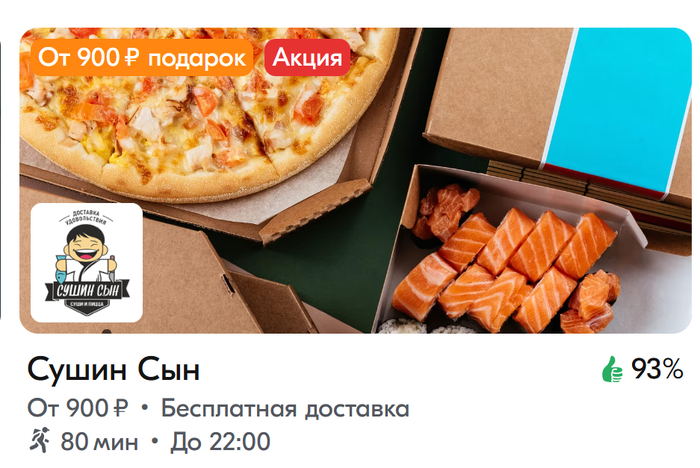Open the pizza photo in the banner
The height and width of the screenshot is (468, 700).
click(x=201, y=112)
